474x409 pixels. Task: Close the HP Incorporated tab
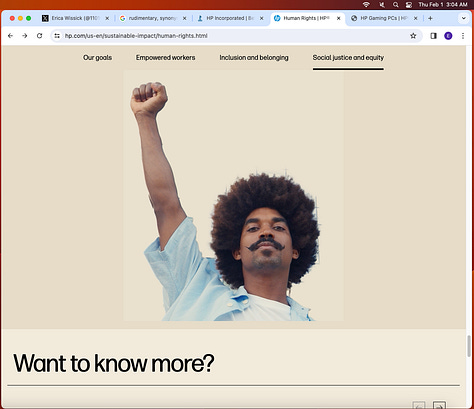point(261,18)
